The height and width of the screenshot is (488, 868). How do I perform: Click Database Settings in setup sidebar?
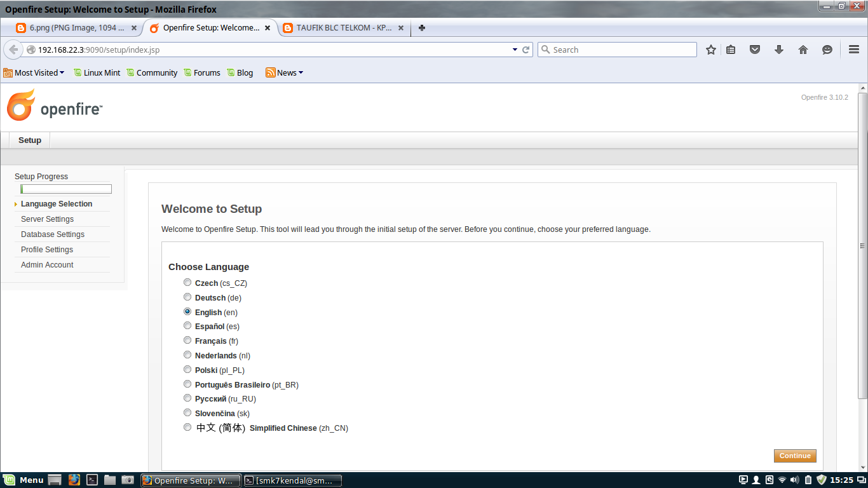click(53, 234)
